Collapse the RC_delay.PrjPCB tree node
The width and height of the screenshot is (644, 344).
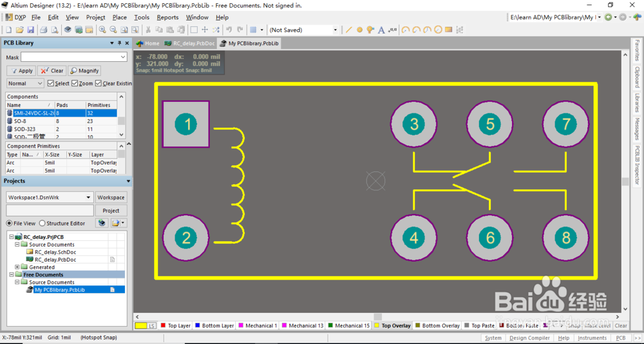click(12, 237)
